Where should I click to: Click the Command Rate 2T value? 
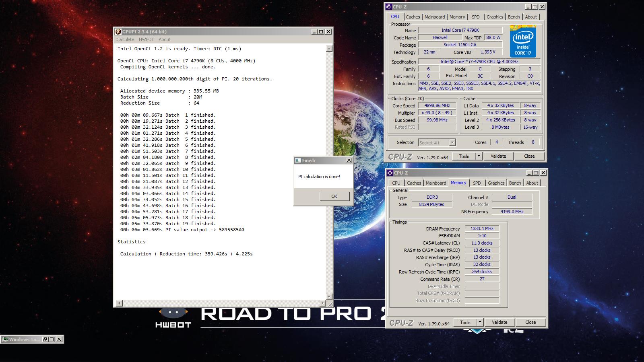click(482, 279)
